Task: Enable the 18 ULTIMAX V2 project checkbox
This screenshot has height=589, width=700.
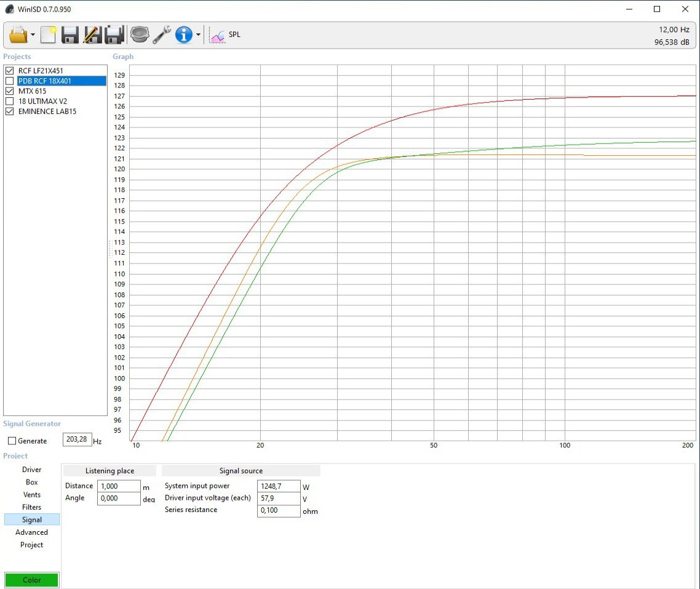Action: click(9, 102)
